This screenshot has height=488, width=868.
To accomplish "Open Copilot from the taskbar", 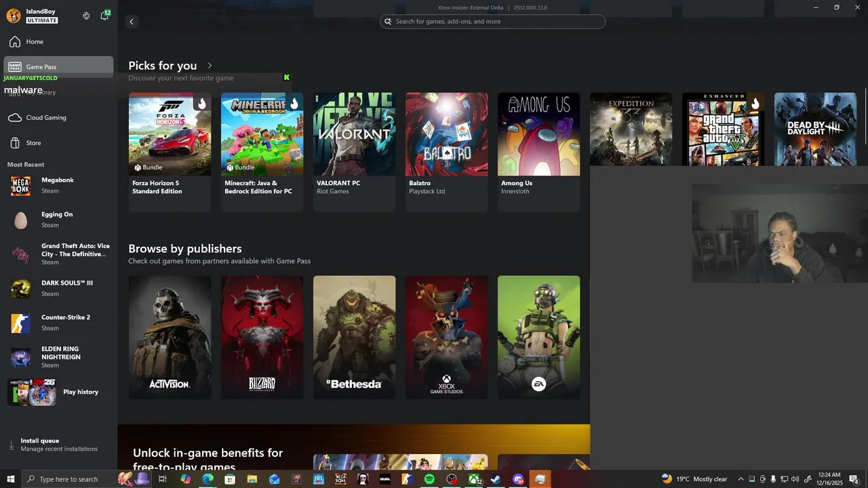I will click(186, 479).
